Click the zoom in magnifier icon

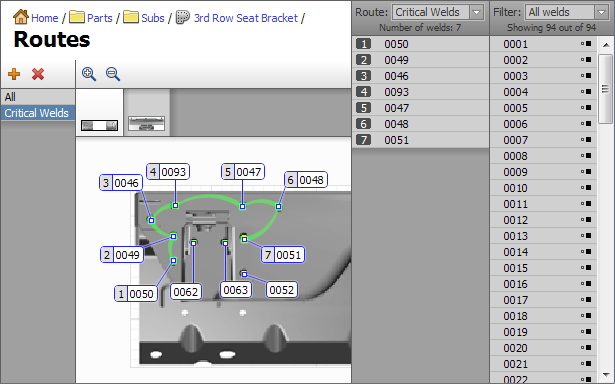tap(89, 74)
